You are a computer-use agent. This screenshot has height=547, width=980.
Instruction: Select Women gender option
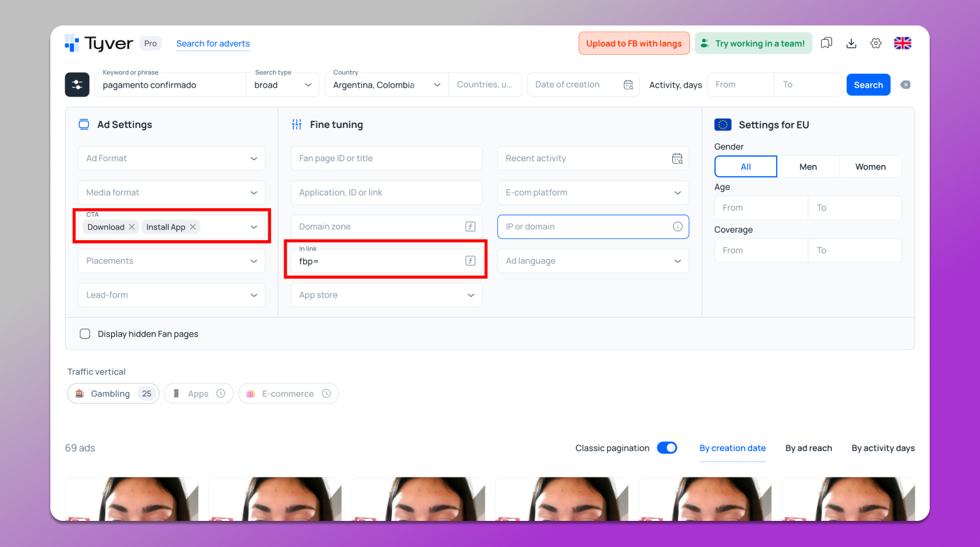[x=870, y=166]
